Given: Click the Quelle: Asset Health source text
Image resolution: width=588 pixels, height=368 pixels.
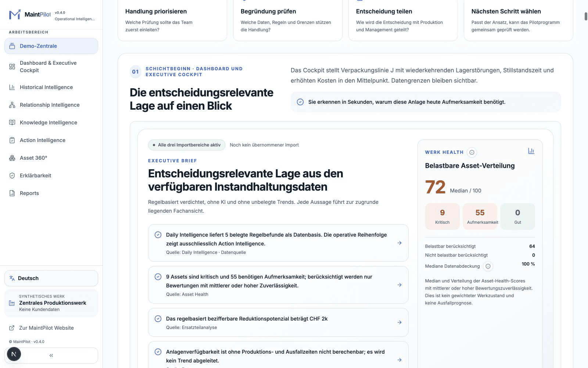Looking at the screenshot, I should point(187,294).
